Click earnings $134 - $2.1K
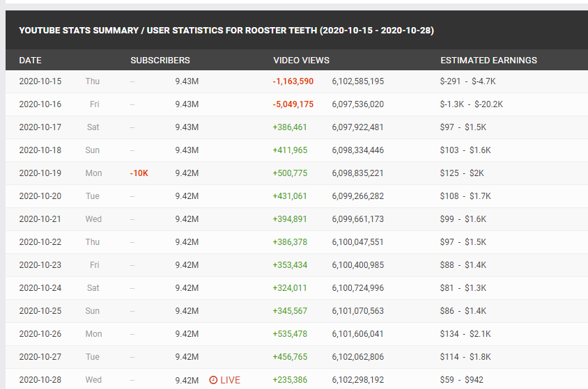588x389 pixels. coord(465,334)
